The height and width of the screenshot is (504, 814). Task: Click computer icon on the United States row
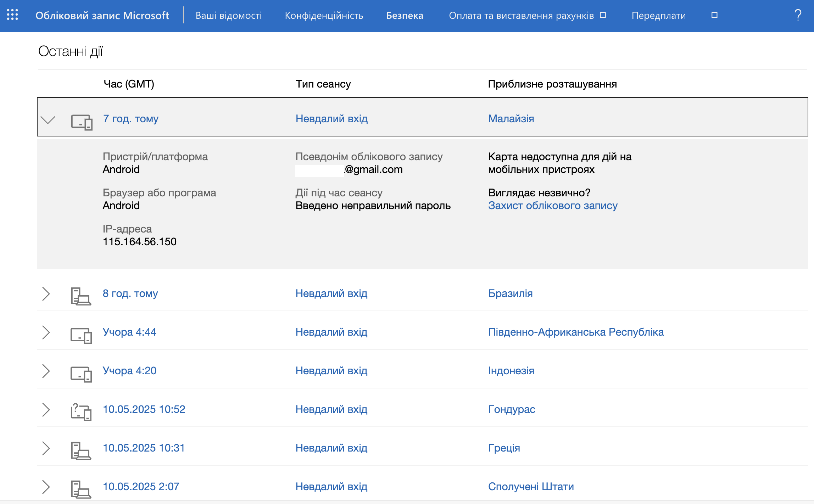pyautogui.click(x=81, y=489)
